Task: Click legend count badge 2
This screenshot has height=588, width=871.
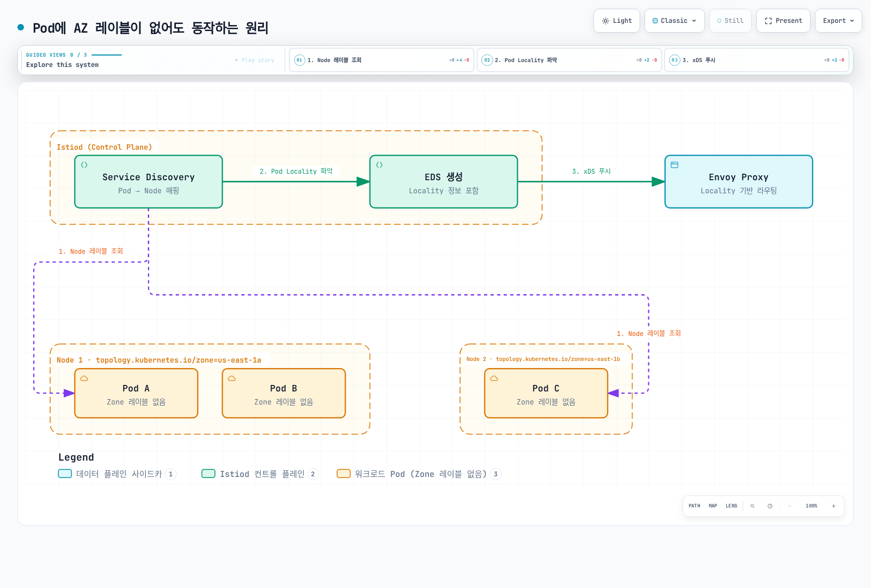Action: [312, 474]
